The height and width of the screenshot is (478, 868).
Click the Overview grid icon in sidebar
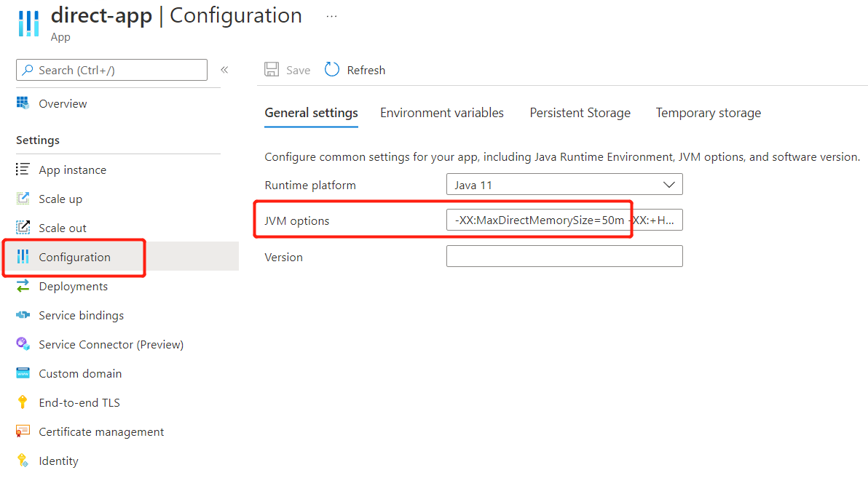[23, 103]
